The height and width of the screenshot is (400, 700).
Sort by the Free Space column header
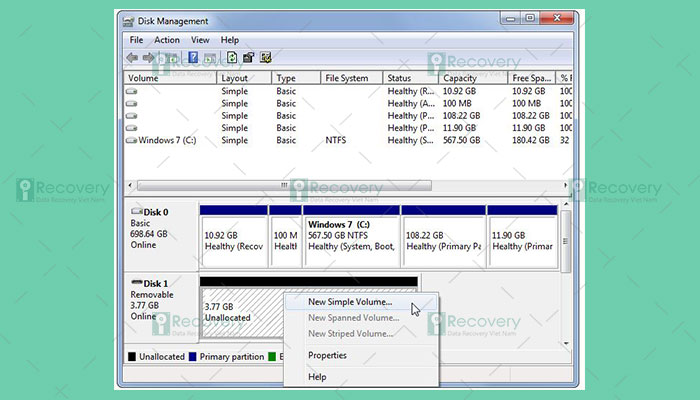(532, 78)
